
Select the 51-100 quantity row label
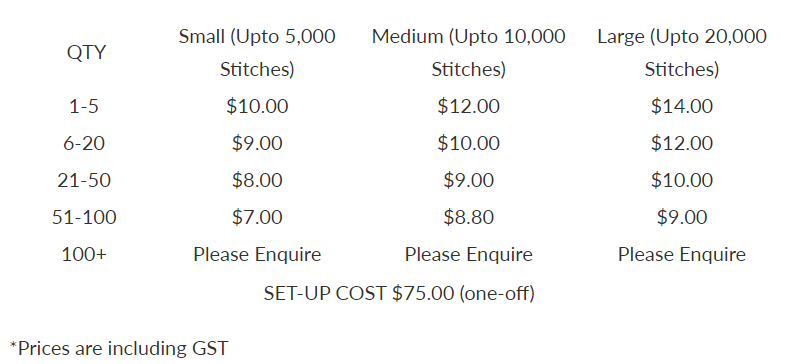(84, 217)
